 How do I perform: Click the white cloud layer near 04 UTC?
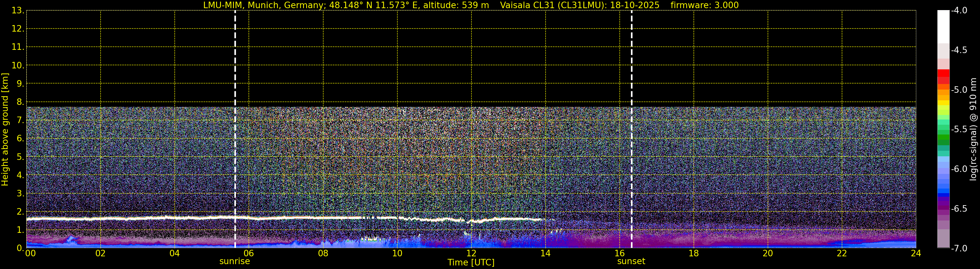(175, 218)
